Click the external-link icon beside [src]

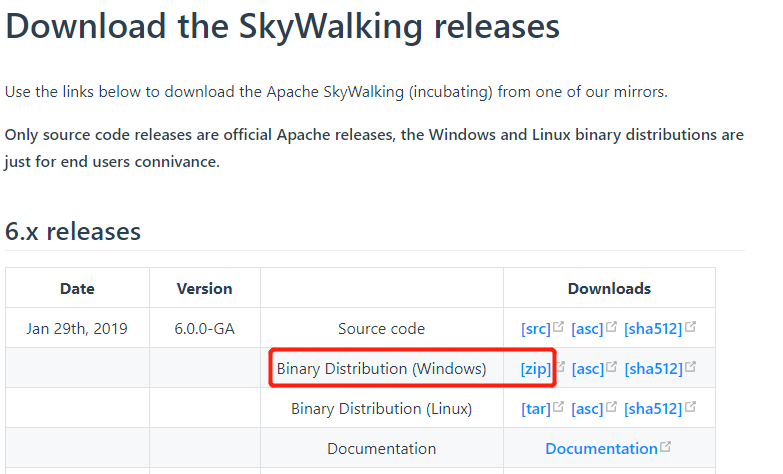559,327
